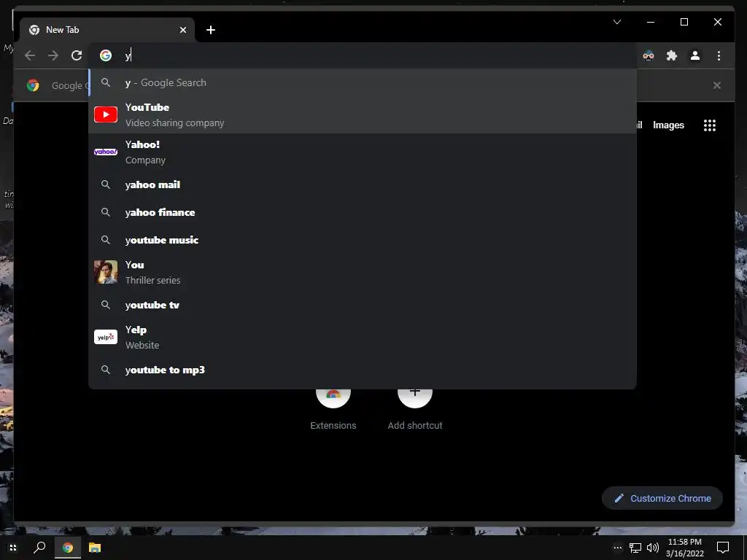The image size is (747, 560).
Task: Open the tab search chevron
Action: (x=617, y=22)
